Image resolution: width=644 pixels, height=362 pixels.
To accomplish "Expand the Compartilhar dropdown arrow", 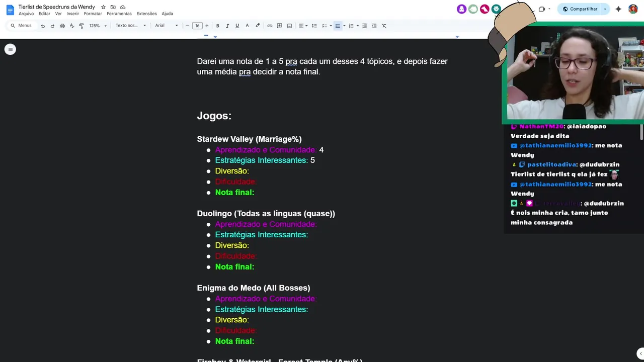I will coord(605,9).
